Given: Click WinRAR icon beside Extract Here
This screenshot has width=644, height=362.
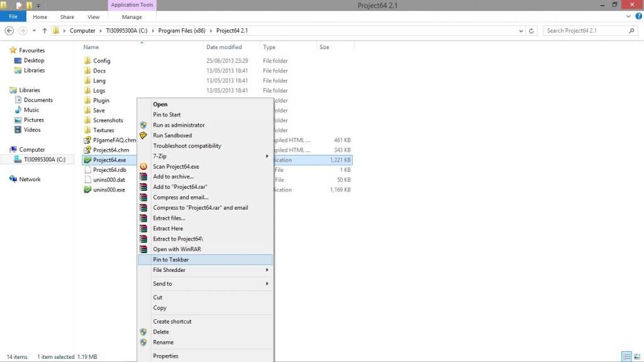Looking at the screenshot, I should (x=143, y=229).
